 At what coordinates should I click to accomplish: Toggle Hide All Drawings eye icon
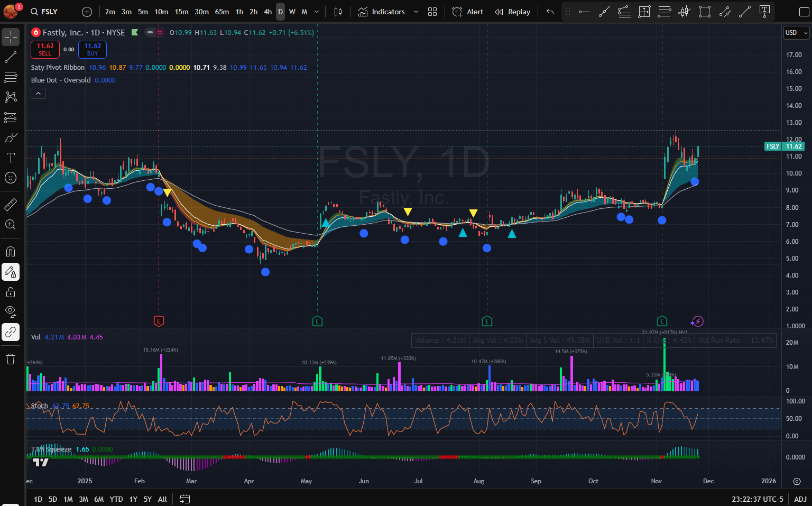[11, 312]
